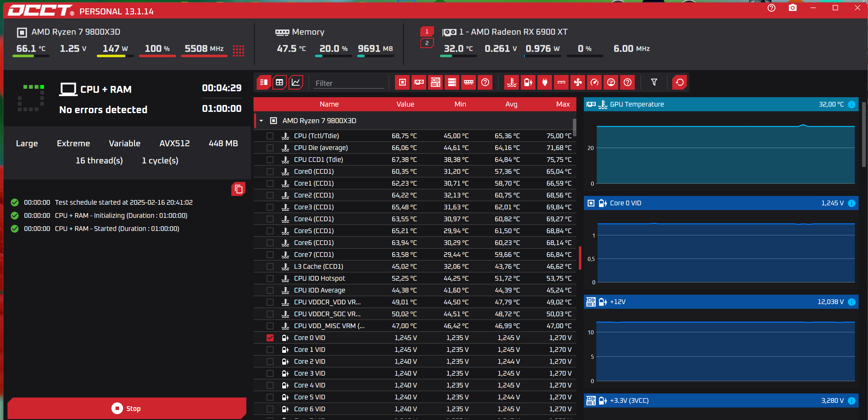Toggle the power plug sensor filter
The image size is (868, 420).
point(545,82)
